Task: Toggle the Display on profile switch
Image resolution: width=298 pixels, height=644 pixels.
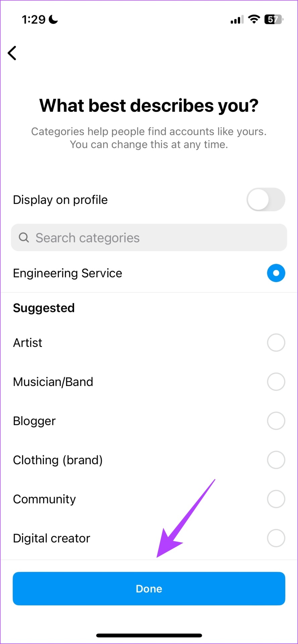Action: pos(265,200)
